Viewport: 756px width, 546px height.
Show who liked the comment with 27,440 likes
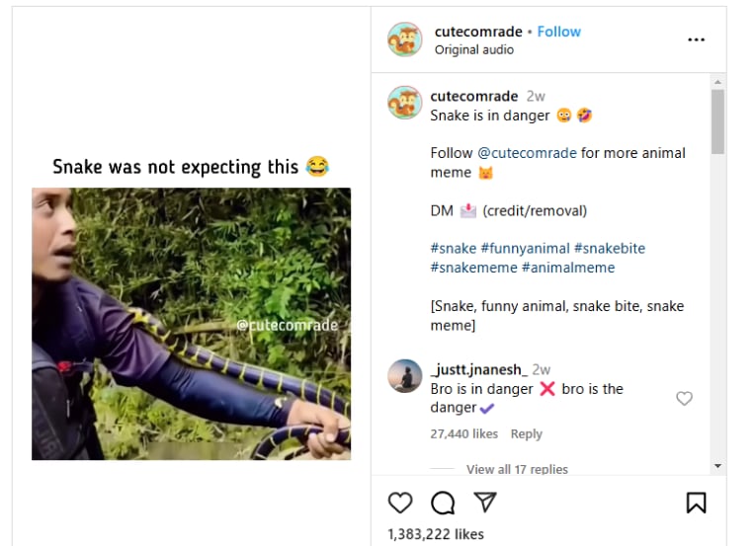(x=464, y=433)
